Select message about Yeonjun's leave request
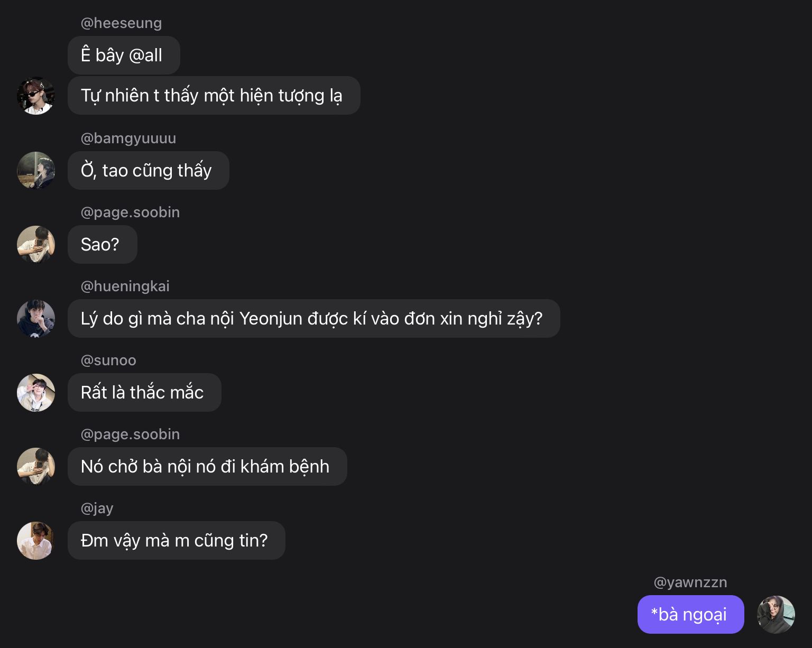Screen dimensions: 812x648 [313, 318]
